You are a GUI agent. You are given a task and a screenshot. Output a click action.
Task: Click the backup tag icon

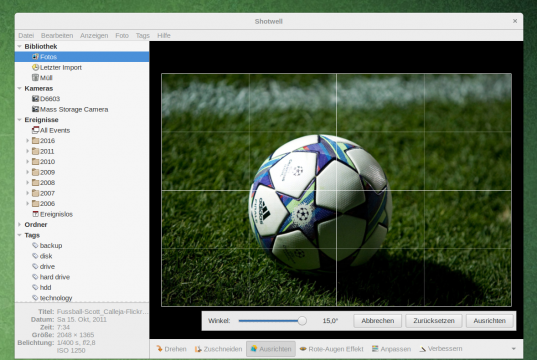35,245
